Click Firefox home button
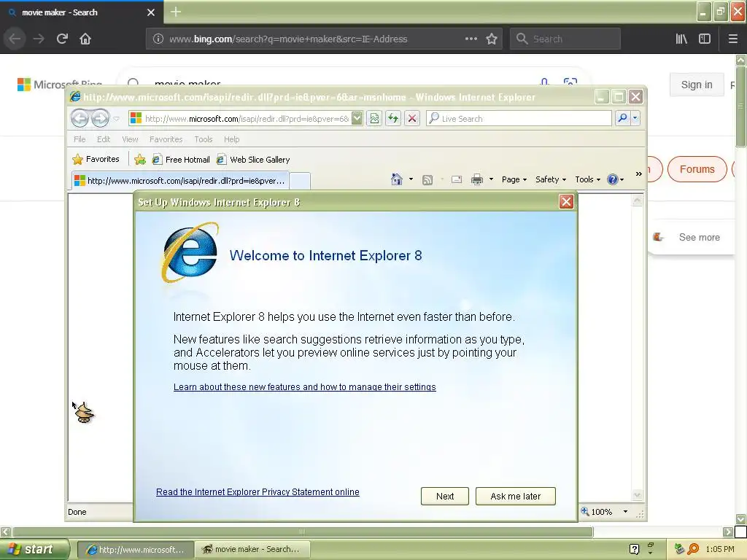 tap(85, 39)
